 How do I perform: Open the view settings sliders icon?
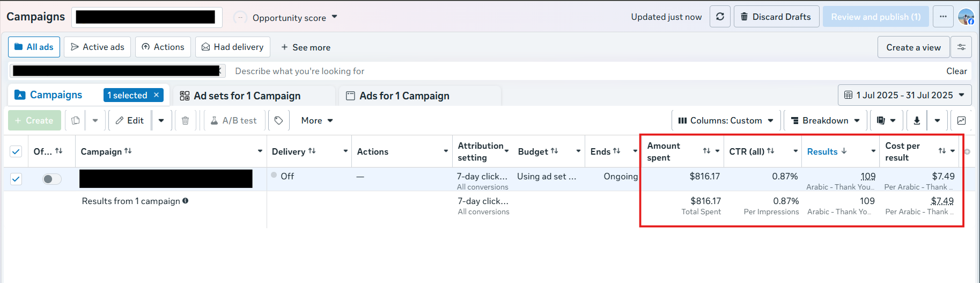961,47
